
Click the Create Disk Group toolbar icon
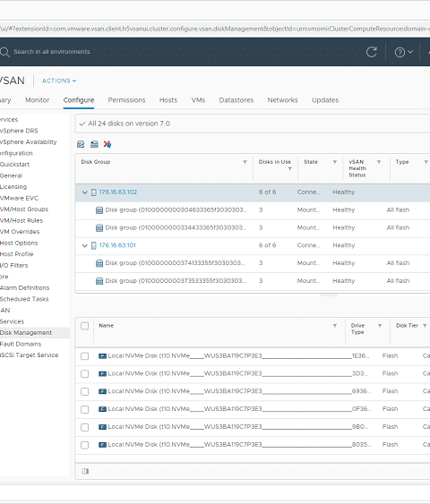pyautogui.click(x=94, y=144)
